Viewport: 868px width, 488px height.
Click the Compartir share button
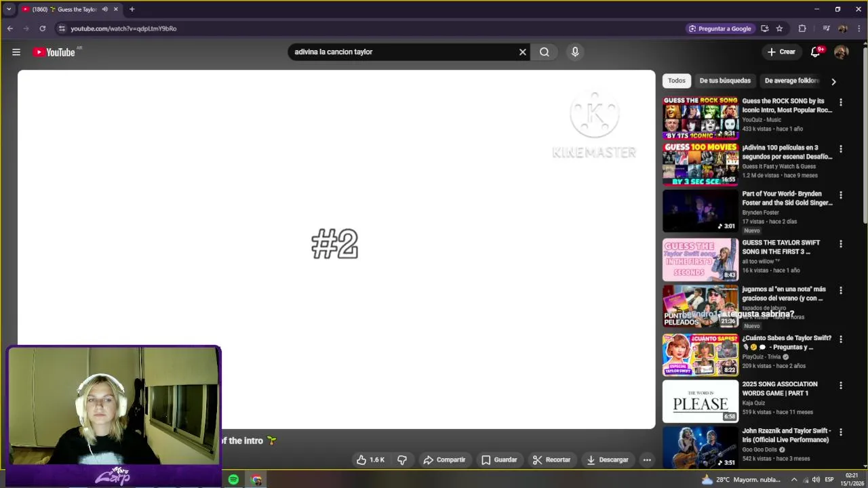click(x=444, y=460)
